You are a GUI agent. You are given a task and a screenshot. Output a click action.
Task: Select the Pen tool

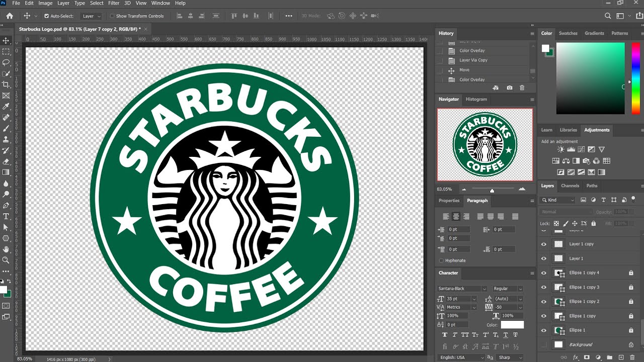(x=6, y=205)
